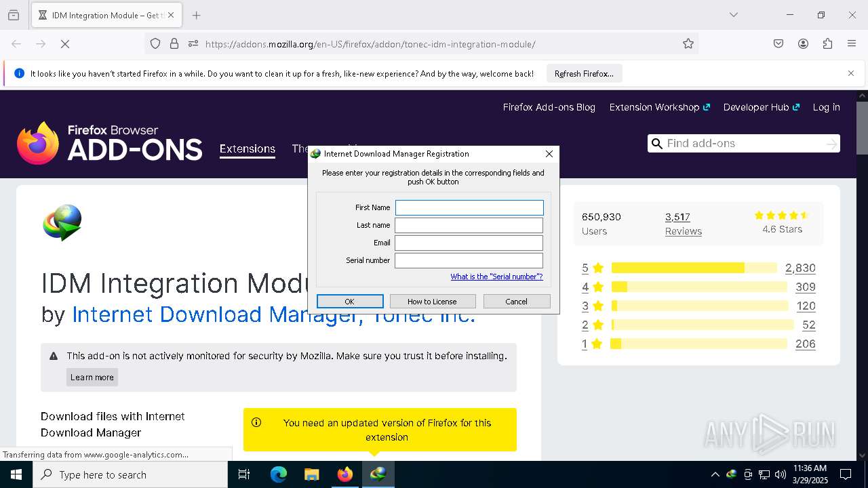
Task: Click Firefox View icon in tab bar
Action: 14,15
